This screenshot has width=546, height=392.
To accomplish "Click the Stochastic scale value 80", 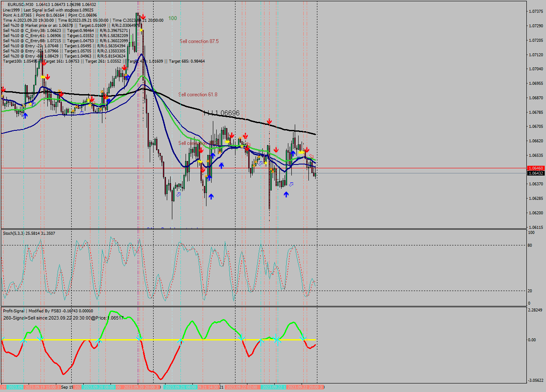I will [x=531, y=245].
